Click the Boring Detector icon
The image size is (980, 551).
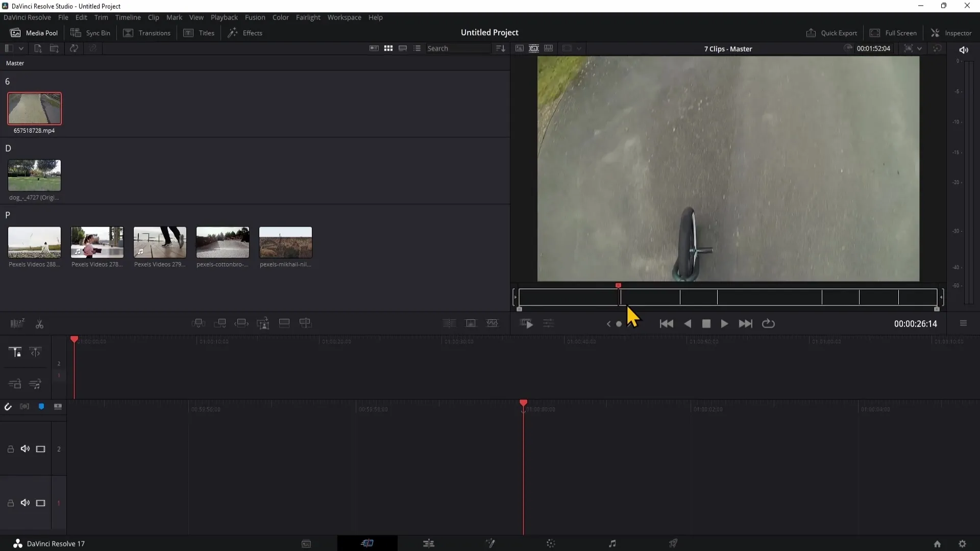click(17, 323)
